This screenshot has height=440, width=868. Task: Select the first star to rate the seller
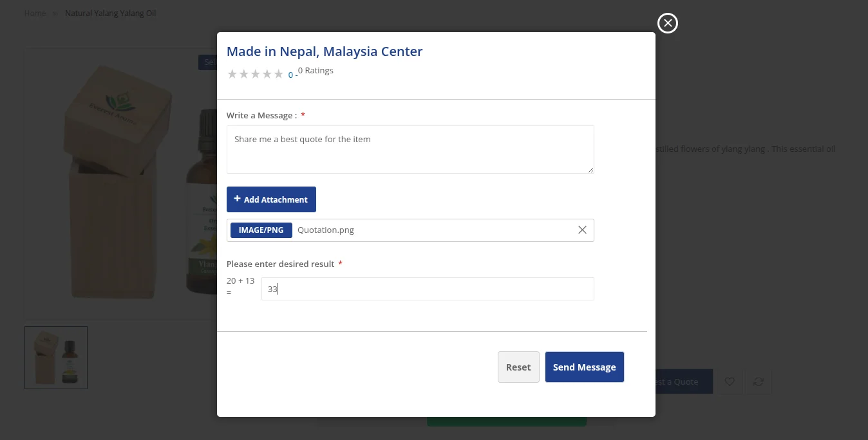(x=232, y=74)
